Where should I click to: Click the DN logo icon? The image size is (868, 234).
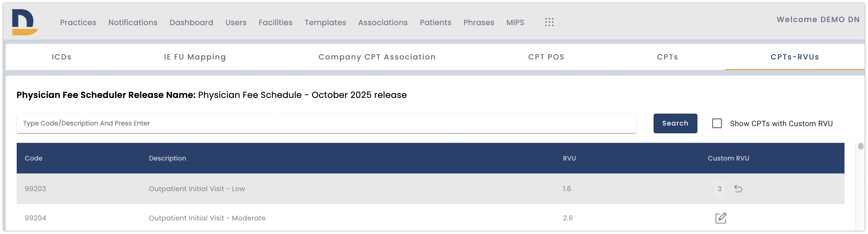point(25,22)
